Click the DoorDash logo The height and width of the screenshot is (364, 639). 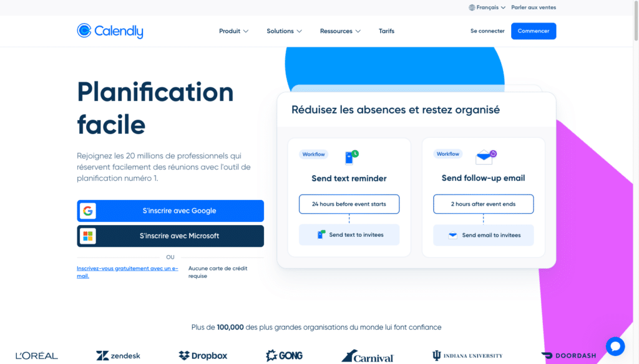(x=568, y=356)
